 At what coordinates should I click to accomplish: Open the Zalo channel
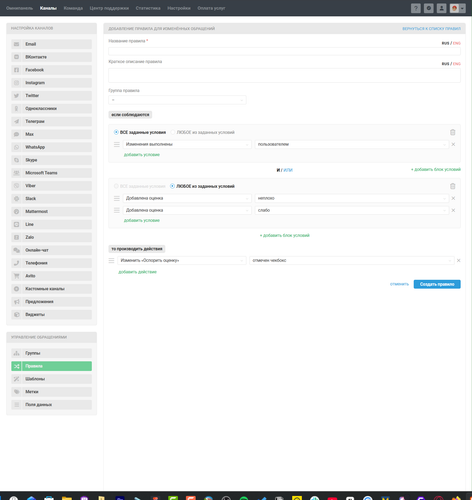point(51,237)
